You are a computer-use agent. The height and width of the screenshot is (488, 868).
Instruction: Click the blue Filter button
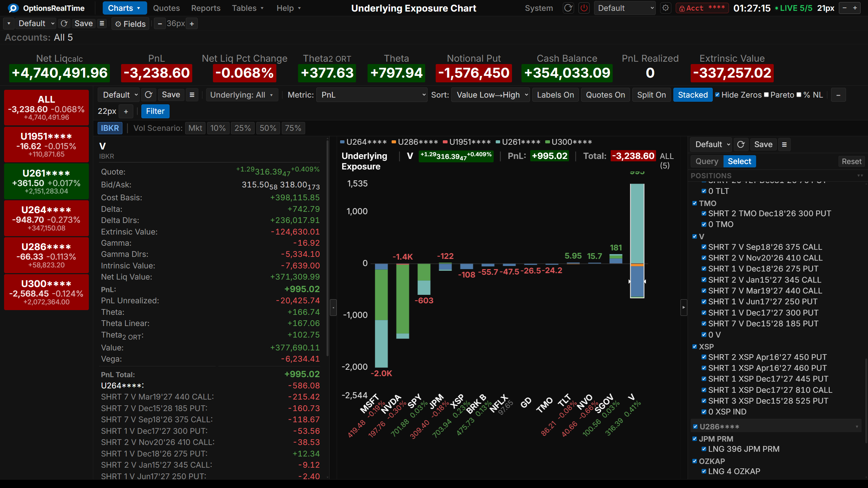(155, 111)
